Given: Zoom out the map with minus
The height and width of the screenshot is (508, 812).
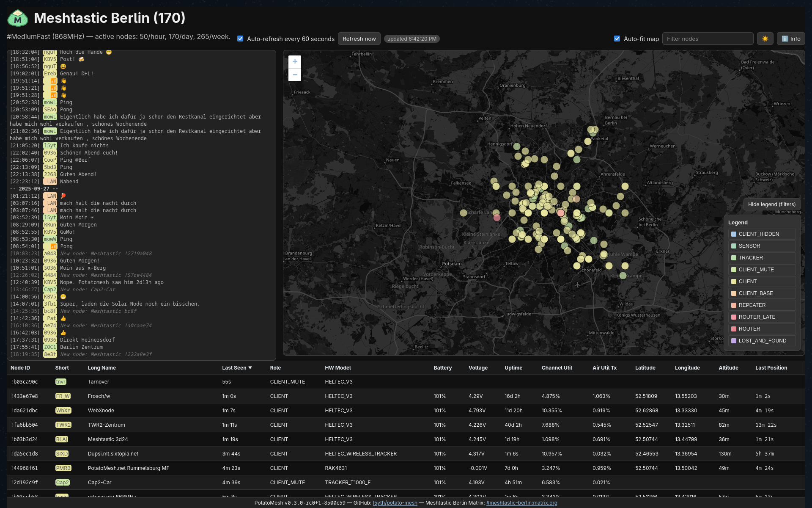Looking at the screenshot, I should pos(295,75).
